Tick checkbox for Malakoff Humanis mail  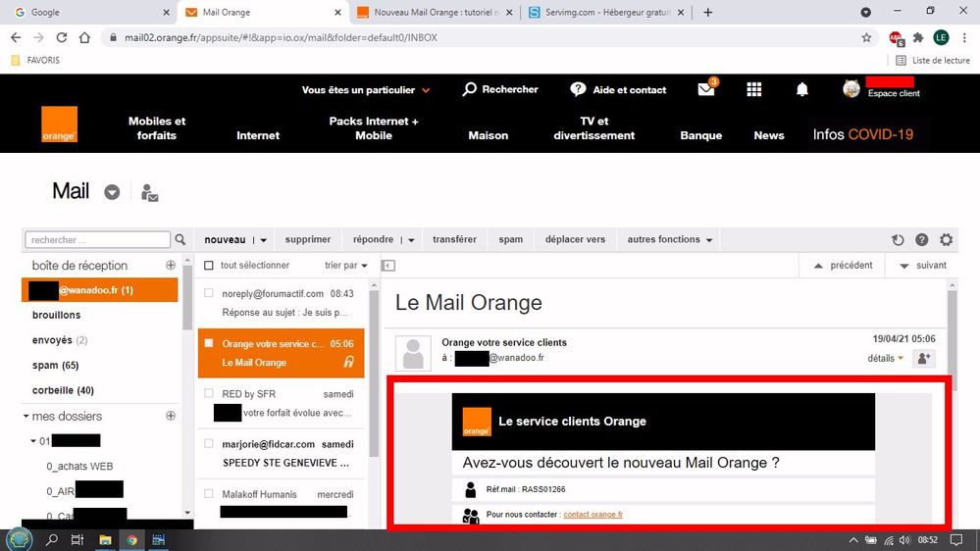click(x=209, y=493)
